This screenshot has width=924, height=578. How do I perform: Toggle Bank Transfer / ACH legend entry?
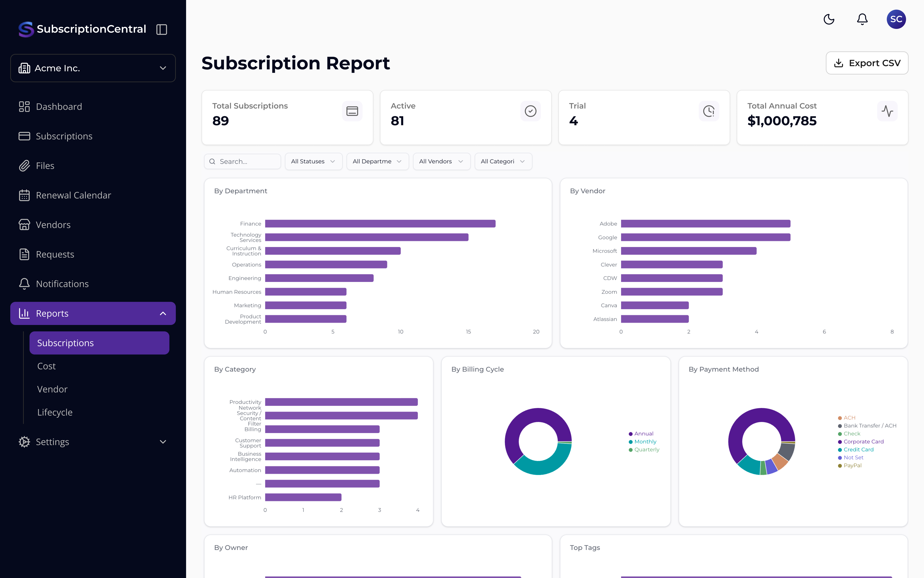(867, 426)
